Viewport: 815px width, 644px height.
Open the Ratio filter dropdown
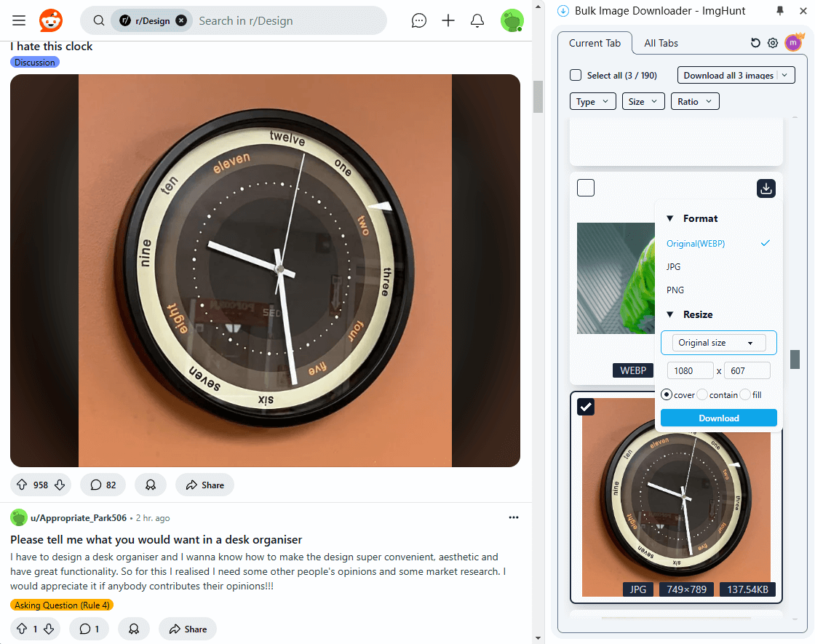[695, 101]
